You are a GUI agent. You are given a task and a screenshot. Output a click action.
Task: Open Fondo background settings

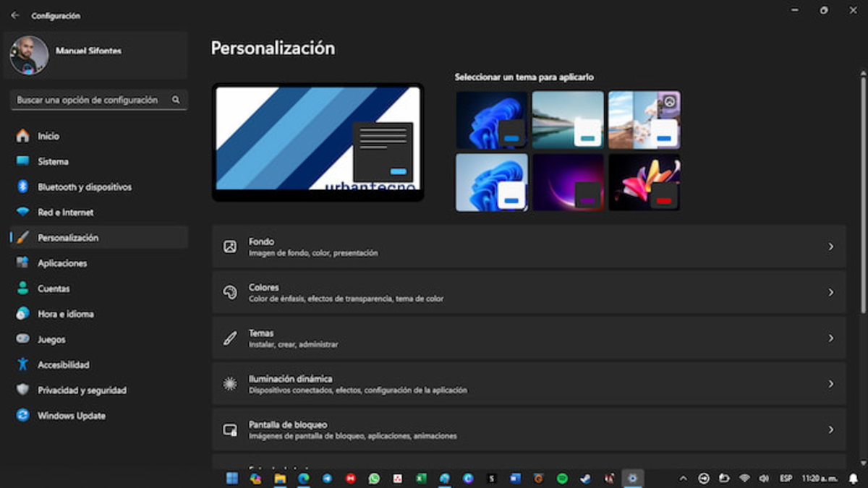pyautogui.click(x=529, y=247)
